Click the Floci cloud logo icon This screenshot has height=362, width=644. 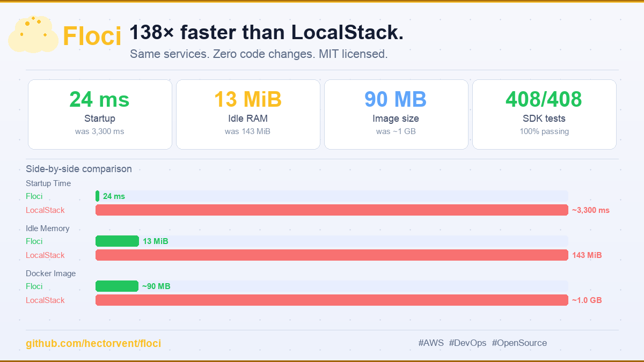coord(33,34)
